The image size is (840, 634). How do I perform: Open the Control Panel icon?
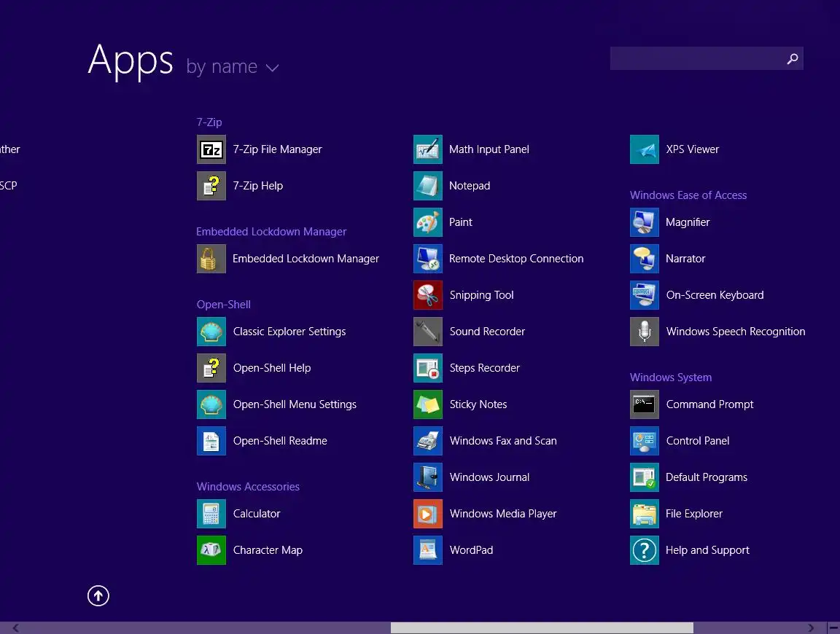tap(645, 441)
